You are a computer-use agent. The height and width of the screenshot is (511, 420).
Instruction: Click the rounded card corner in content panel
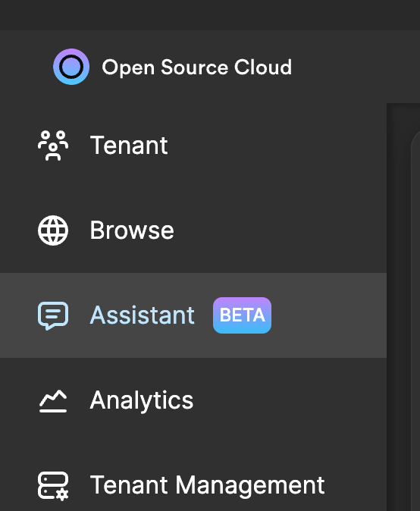coord(415,140)
